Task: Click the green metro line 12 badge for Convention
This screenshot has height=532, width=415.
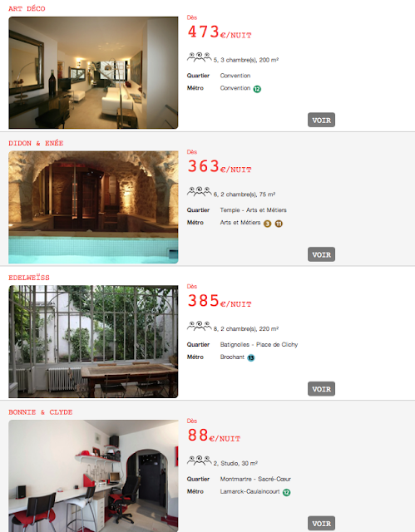Action: point(257,89)
